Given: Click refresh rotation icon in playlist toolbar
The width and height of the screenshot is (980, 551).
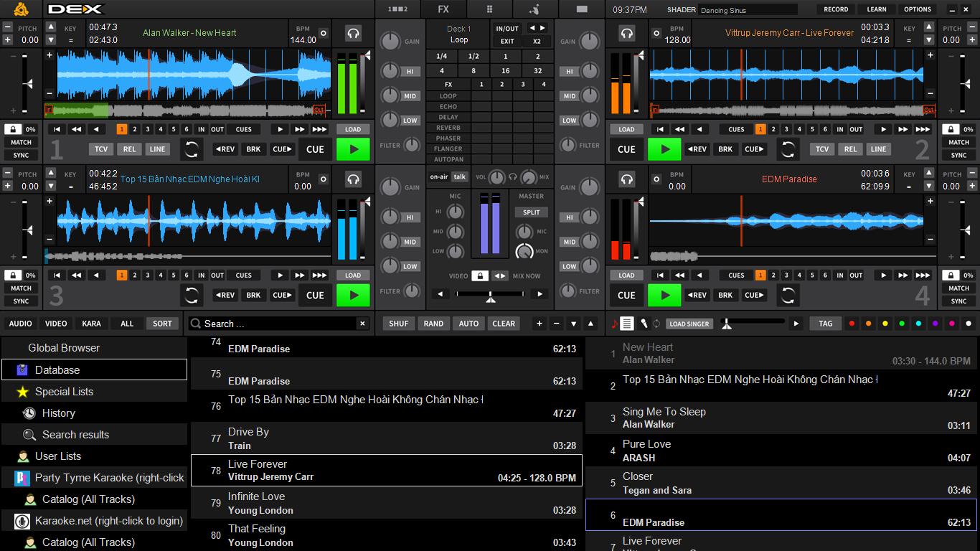Looking at the screenshot, I should [x=656, y=324].
